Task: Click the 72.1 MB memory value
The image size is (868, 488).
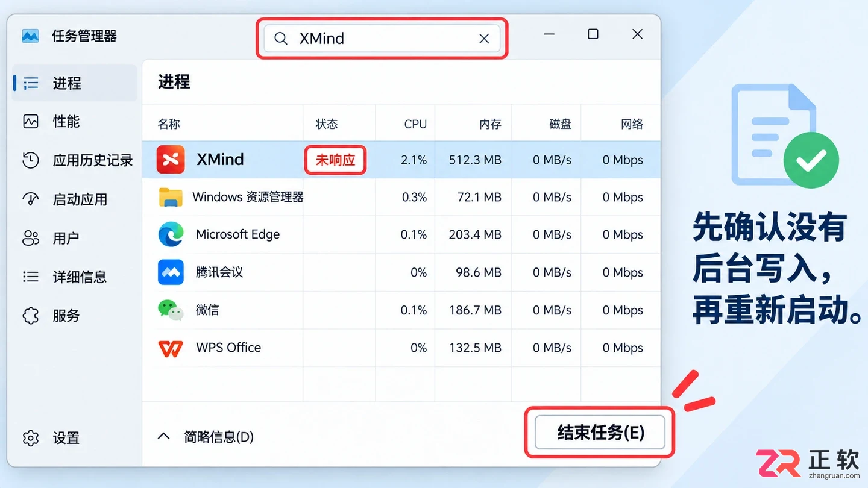Action: point(479,198)
